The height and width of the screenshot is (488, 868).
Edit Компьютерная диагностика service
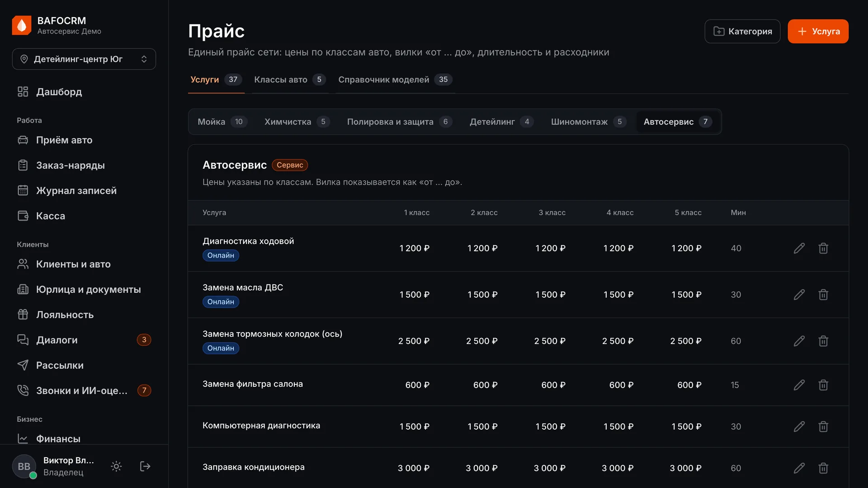799,427
